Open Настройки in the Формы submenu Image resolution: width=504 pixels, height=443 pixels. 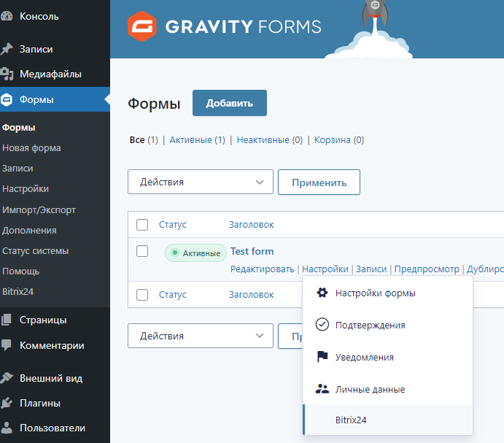pyautogui.click(x=26, y=188)
